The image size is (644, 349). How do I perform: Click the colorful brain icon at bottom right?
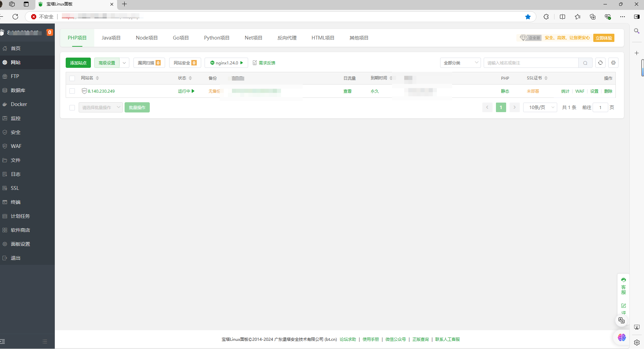[x=622, y=337]
